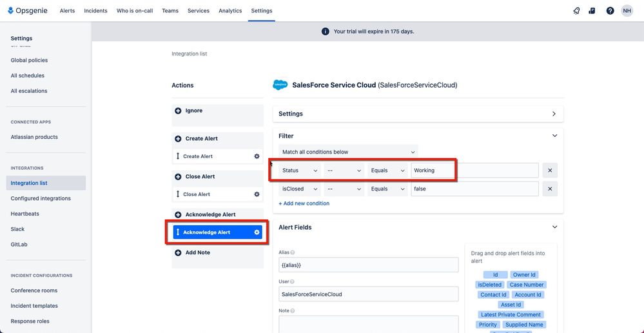Open the help question mark icon
The image size is (644, 333).
(610, 11)
